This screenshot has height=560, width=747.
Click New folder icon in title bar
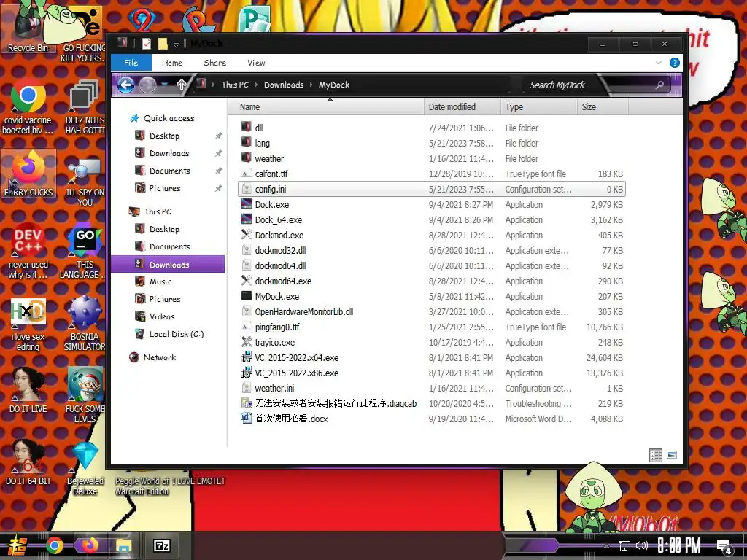[x=163, y=44]
